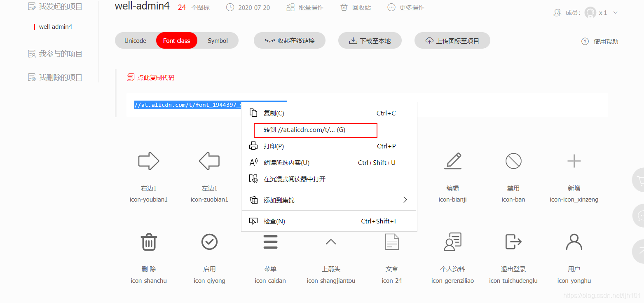644x303 pixels.
Task: Select the icon-tuichudenglu logout icon
Action: point(513,242)
